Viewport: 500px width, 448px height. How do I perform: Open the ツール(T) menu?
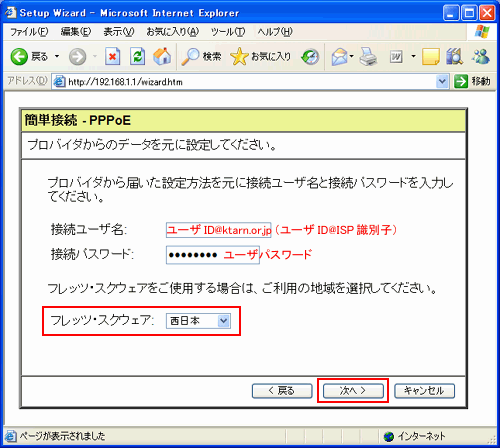pyautogui.click(x=228, y=32)
